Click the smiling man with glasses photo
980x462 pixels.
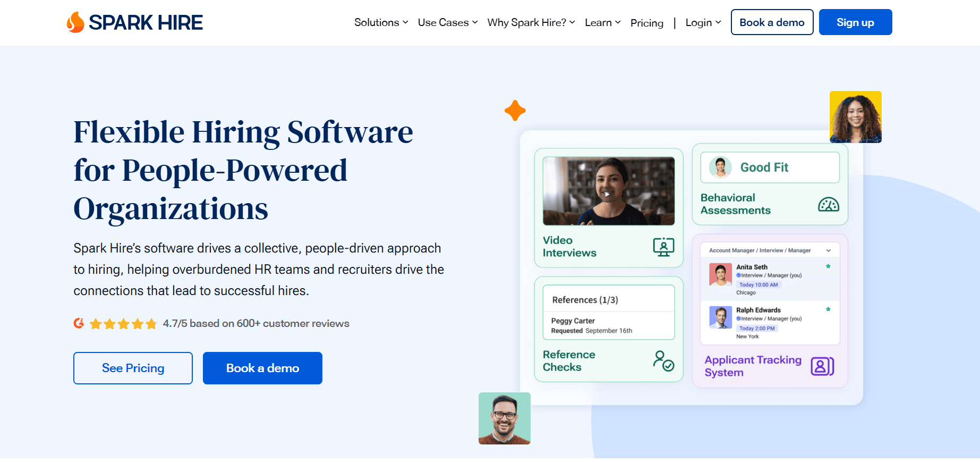point(504,418)
